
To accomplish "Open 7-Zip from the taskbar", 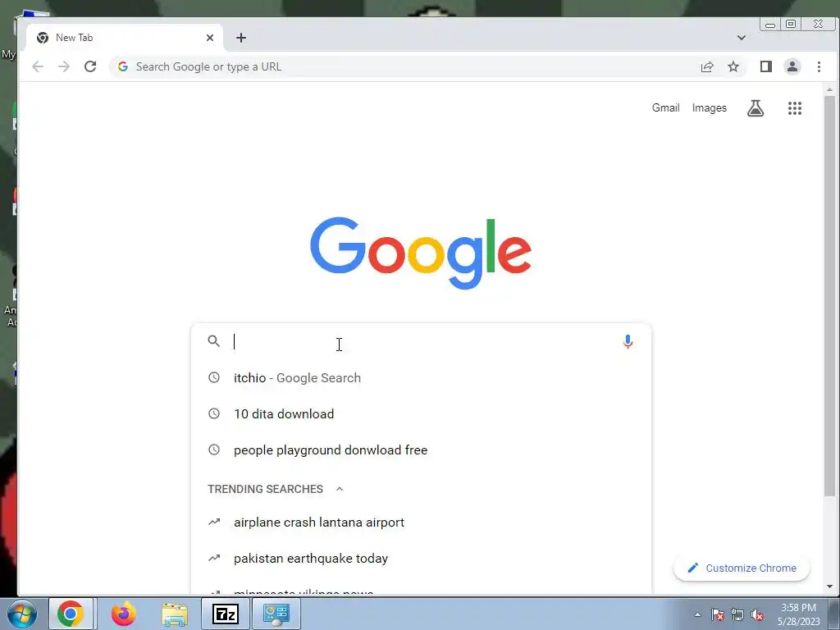I will tap(225, 614).
